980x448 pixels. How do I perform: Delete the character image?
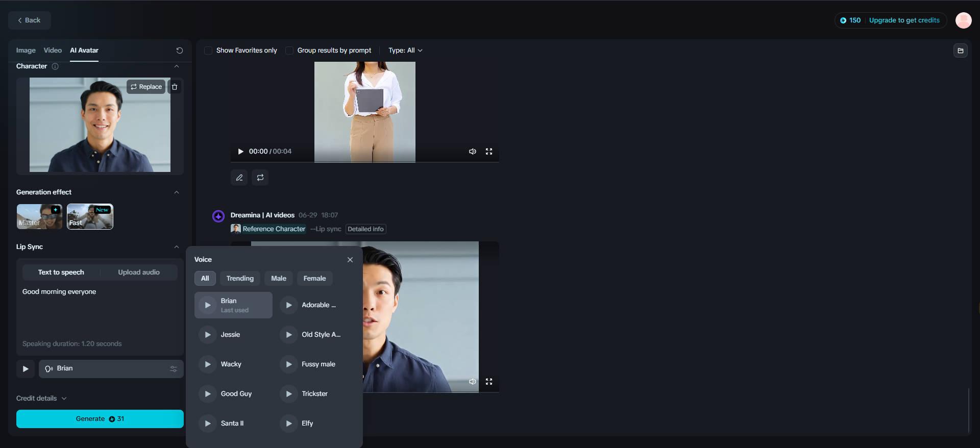tap(175, 87)
